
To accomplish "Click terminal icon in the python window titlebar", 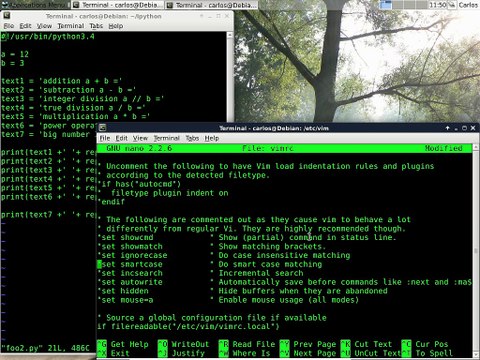I will point(7,16).
